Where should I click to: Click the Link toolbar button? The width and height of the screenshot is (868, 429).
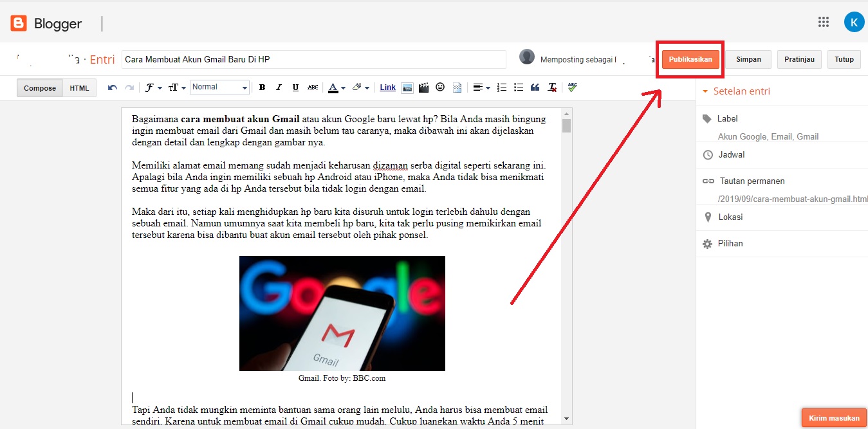click(388, 87)
